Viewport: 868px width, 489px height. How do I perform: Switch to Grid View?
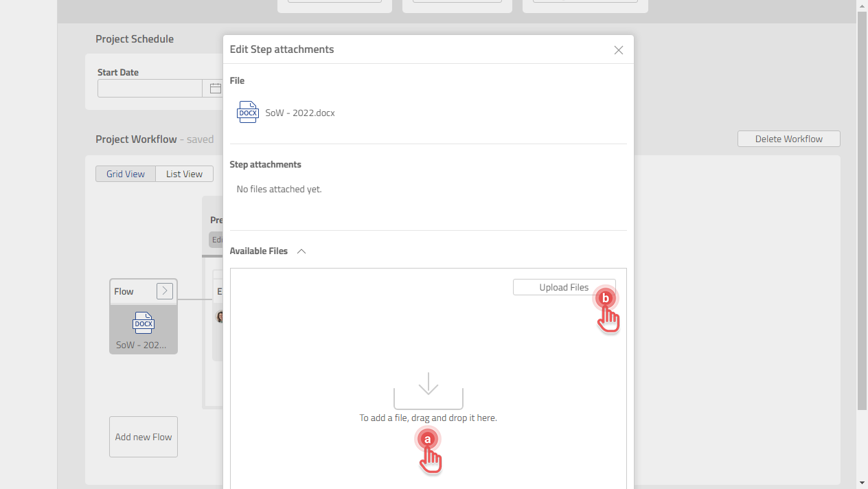coord(126,173)
